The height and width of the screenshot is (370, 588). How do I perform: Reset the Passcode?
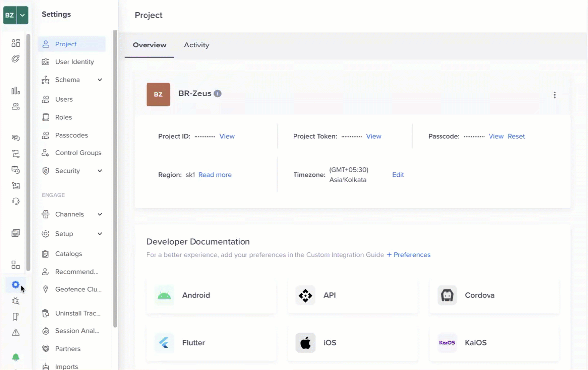[516, 136]
